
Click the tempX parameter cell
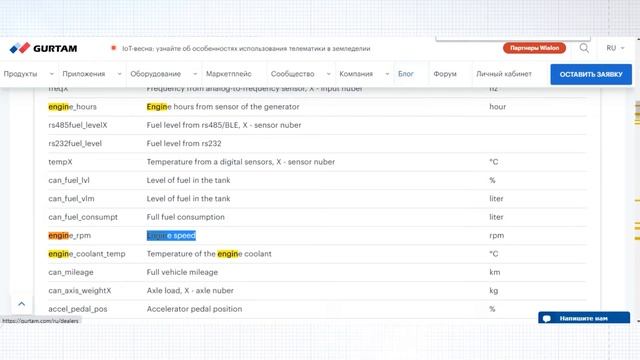coord(60,162)
